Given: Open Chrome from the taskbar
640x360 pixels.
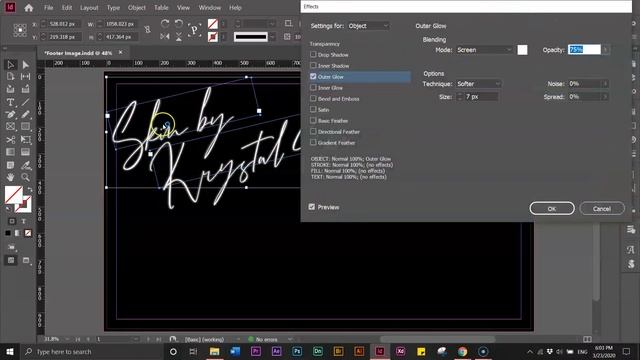Looking at the screenshot, I should [x=462, y=351].
